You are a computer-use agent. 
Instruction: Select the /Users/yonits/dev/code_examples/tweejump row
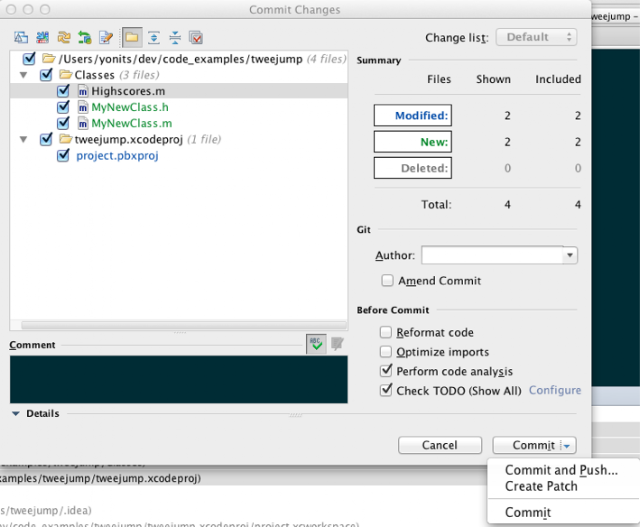point(179,59)
